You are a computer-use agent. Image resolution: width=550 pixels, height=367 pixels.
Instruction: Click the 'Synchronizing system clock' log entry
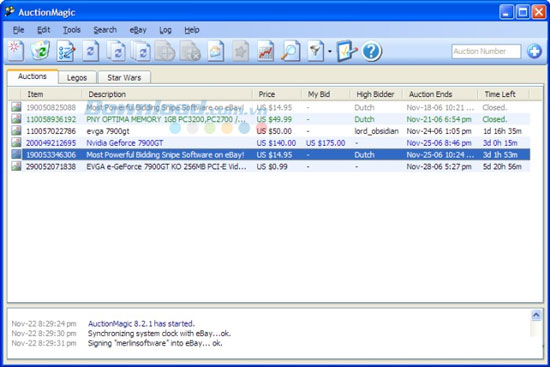pos(159,333)
